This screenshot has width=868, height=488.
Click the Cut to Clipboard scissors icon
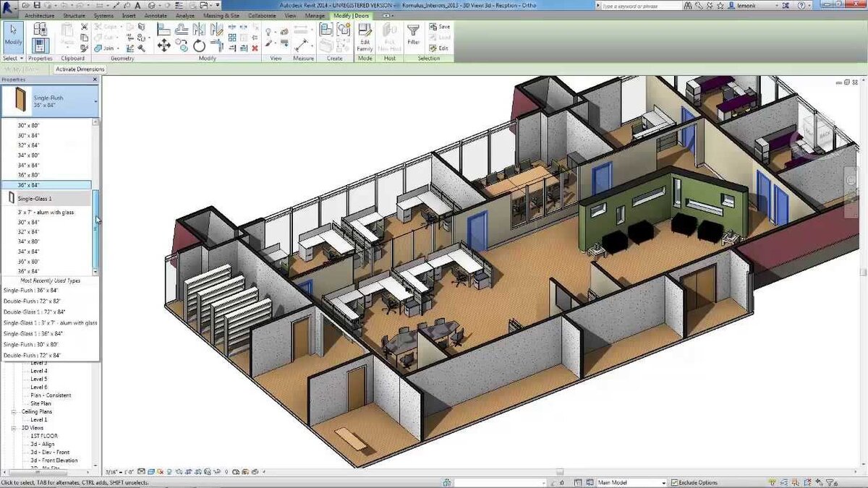click(85, 27)
